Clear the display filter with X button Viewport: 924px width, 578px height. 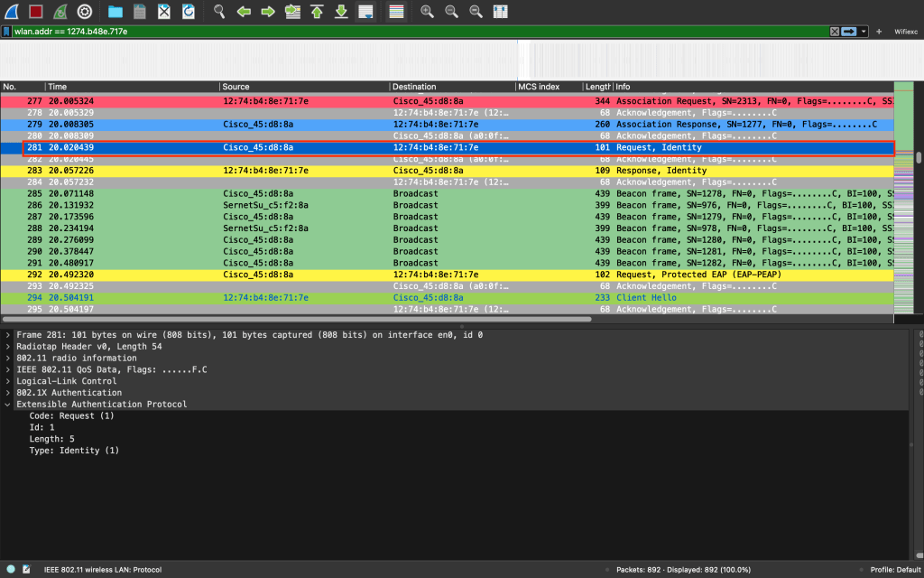point(835,32)
